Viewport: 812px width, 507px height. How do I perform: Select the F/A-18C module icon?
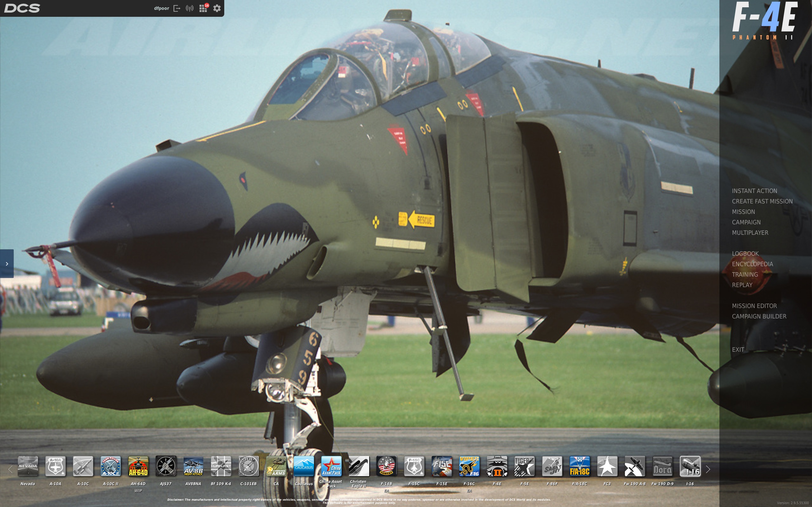pyautogui.click(x=580, y=466)
